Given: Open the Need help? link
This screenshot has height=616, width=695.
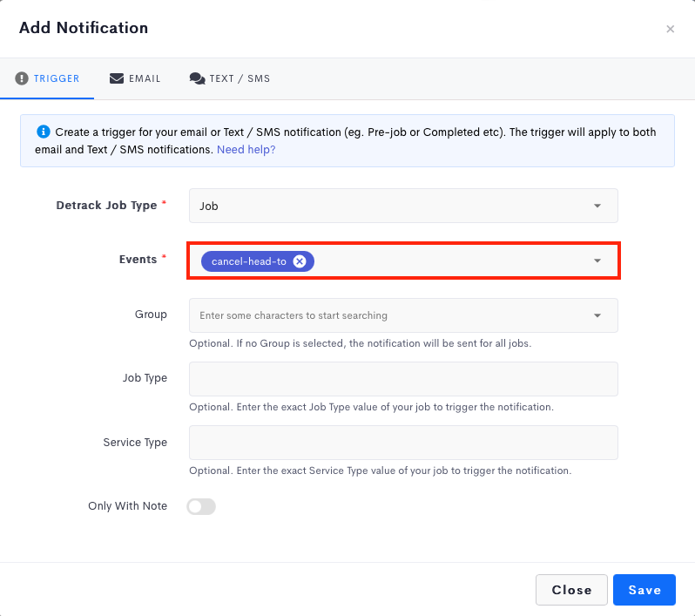Looking at the screenshot, I should click(246, 150).
